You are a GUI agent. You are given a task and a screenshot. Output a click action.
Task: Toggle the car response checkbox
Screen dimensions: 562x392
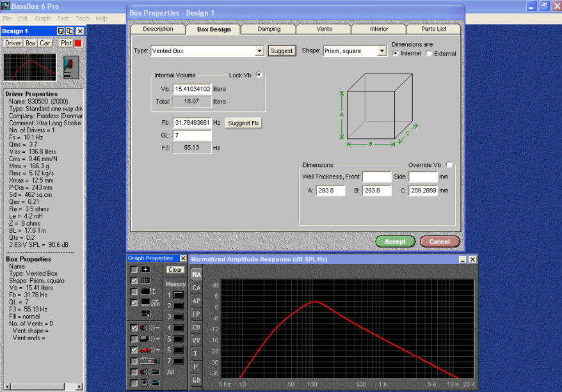(x=134, y=350)
